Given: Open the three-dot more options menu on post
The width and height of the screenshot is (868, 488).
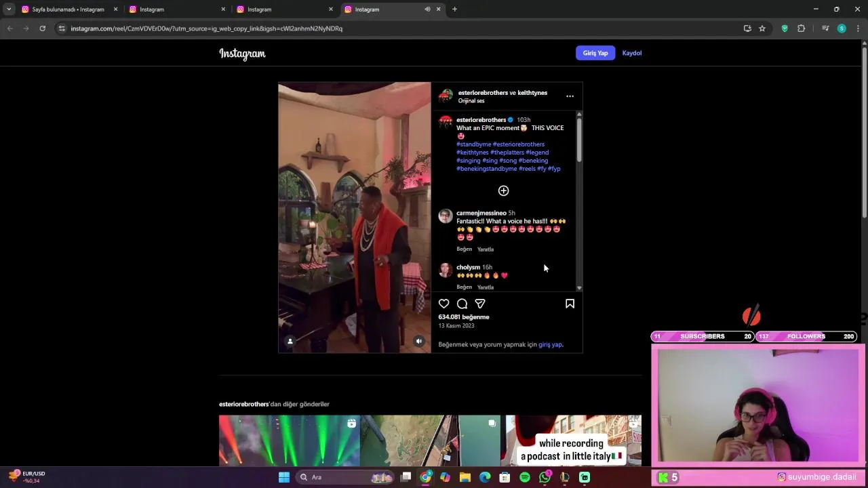Looking at the screenshot, I should [570, 96].
